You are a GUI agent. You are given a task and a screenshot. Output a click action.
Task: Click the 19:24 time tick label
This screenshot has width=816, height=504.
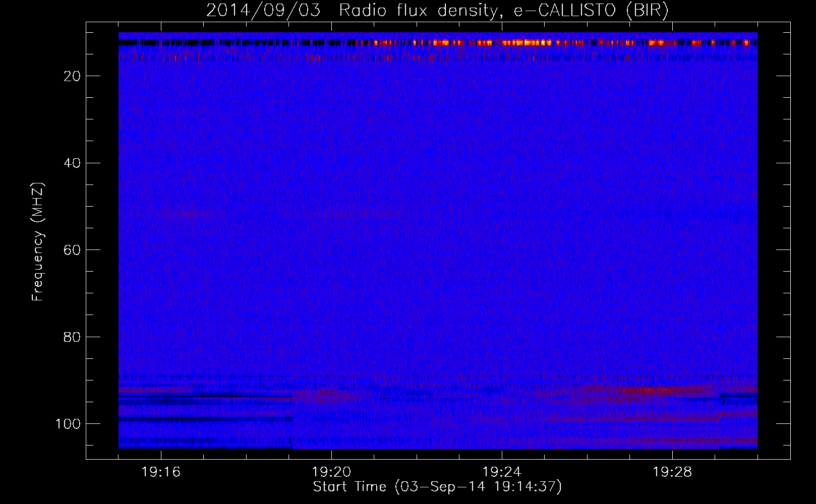502,472
